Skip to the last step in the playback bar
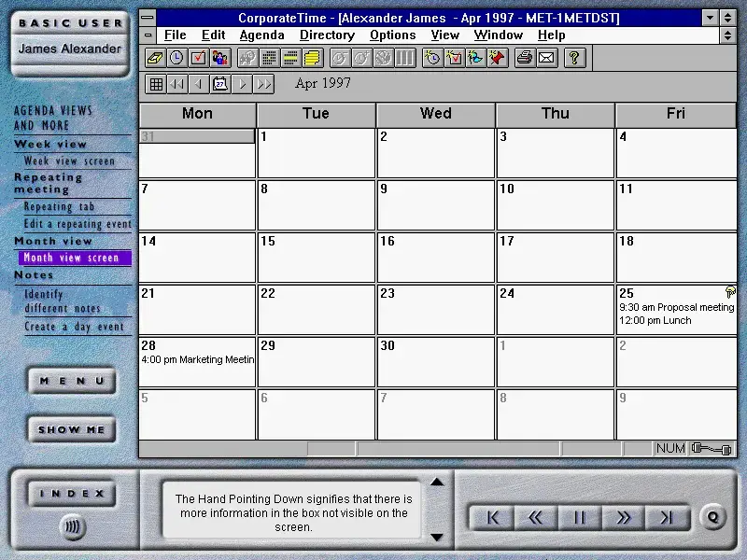 tap(667, 517)
